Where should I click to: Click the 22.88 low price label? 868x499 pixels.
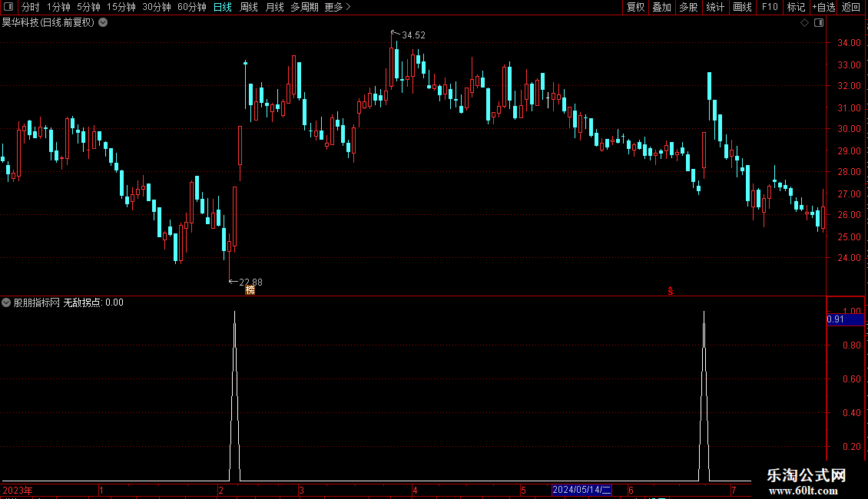tap(250, 283)
